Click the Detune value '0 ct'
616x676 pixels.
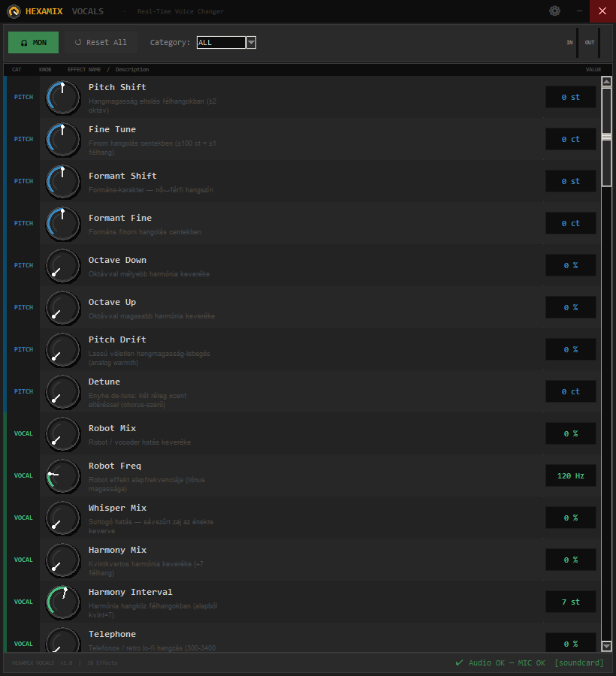click(x=571, y=391)
